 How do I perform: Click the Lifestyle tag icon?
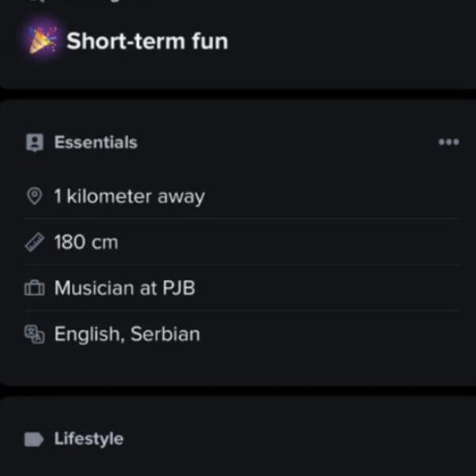34,439
